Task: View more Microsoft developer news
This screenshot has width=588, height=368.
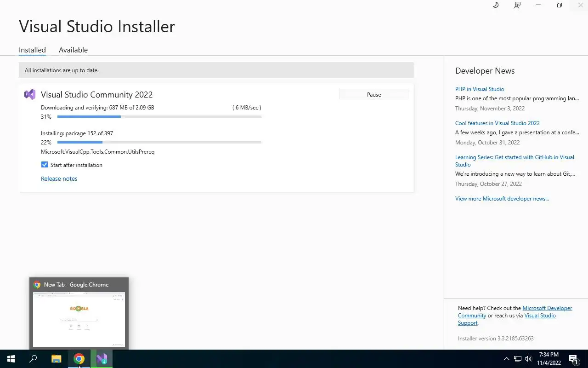Action: pos(502,199)
